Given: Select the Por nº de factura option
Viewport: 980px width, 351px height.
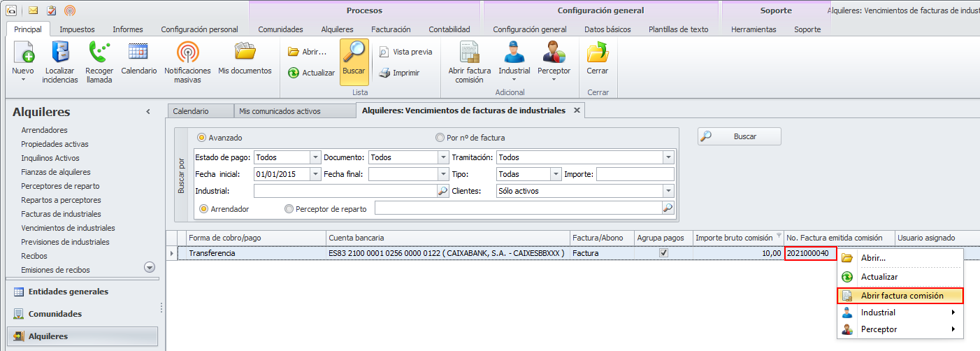Looking at the screenshot, I should tap(440, 138).
